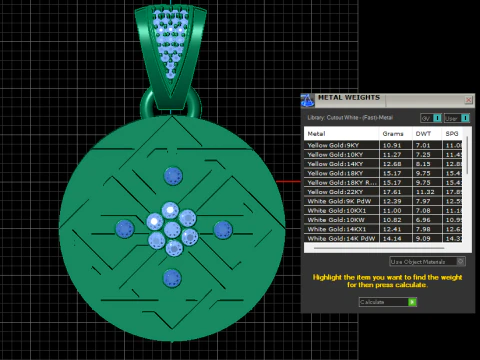Select the Yellow Gold:18KY row

pos(383,173)
